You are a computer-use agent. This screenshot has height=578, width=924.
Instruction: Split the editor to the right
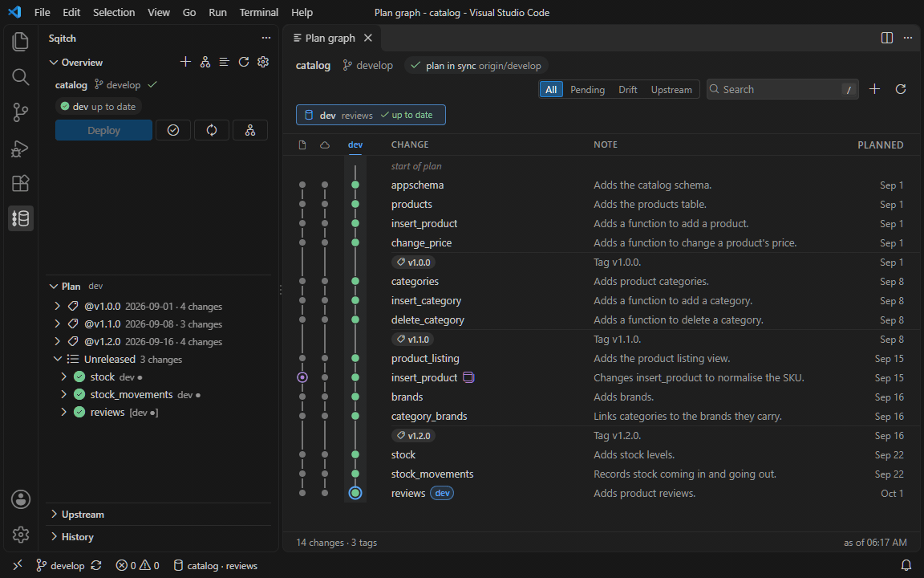click(887, 38)
